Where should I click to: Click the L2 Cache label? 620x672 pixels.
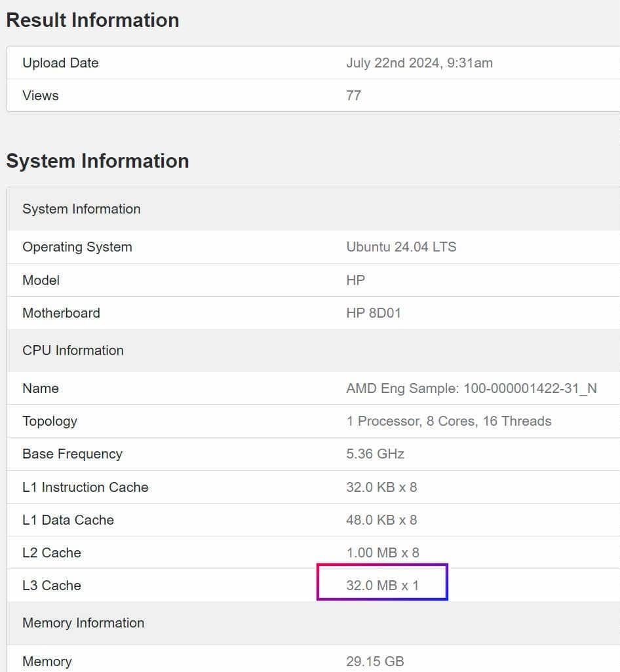pyautogui.click(x=52, y=553)
